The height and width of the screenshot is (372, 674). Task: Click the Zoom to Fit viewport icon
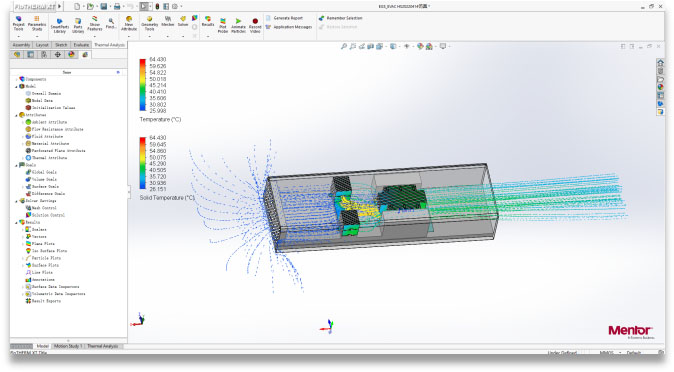[x=344, y=46]
